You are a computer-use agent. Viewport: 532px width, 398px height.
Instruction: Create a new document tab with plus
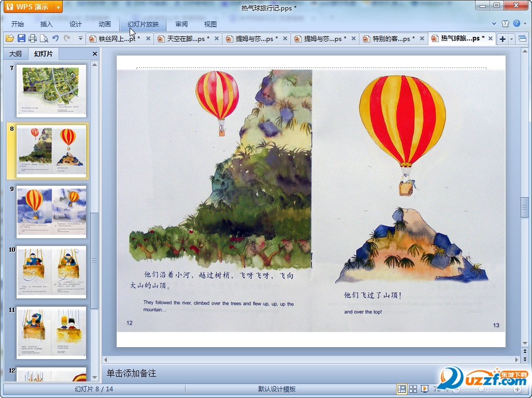point(503,39)
